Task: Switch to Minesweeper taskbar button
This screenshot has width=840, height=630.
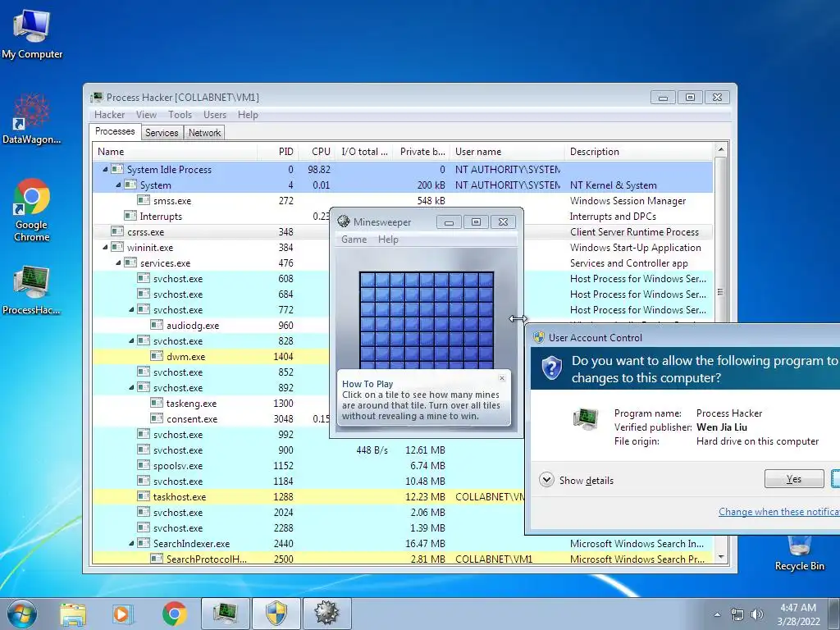Action: 327,614
